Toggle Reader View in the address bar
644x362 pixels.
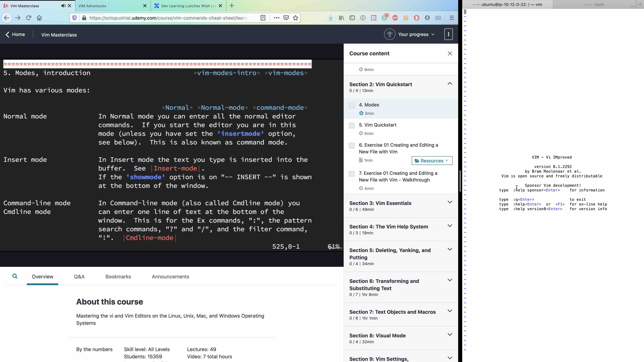coord(263,18)
